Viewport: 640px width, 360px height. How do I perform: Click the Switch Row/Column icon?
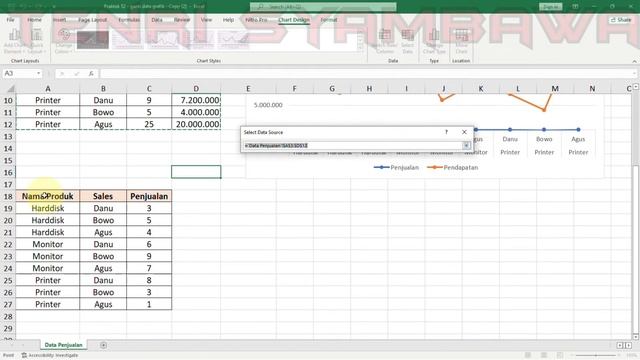(x=384, y=40)
